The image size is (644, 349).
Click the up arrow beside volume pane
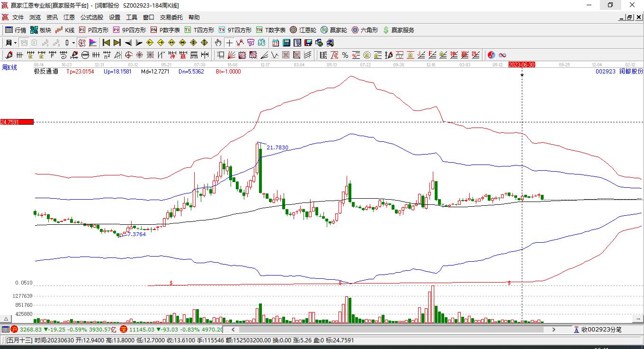[x=7, y=319]
